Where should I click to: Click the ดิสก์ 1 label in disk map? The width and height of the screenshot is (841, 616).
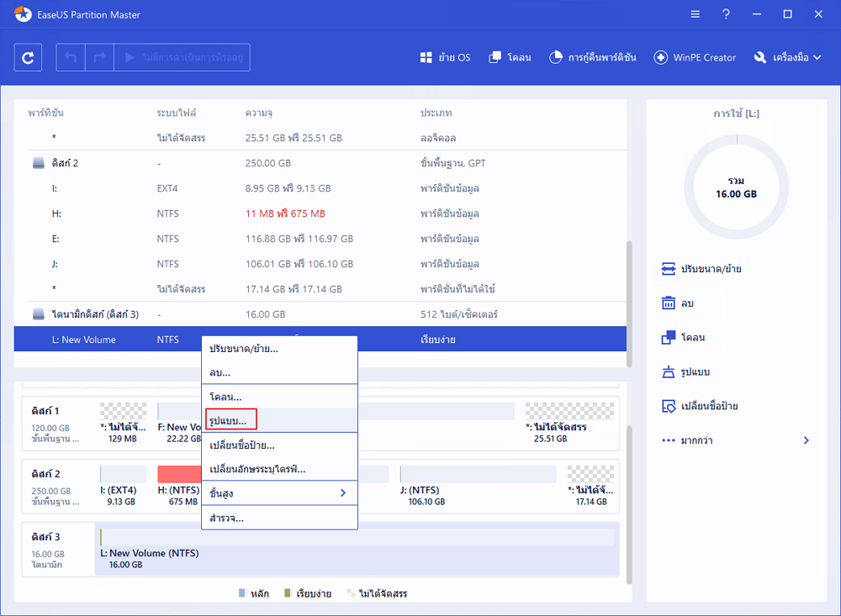click(45, 411)
